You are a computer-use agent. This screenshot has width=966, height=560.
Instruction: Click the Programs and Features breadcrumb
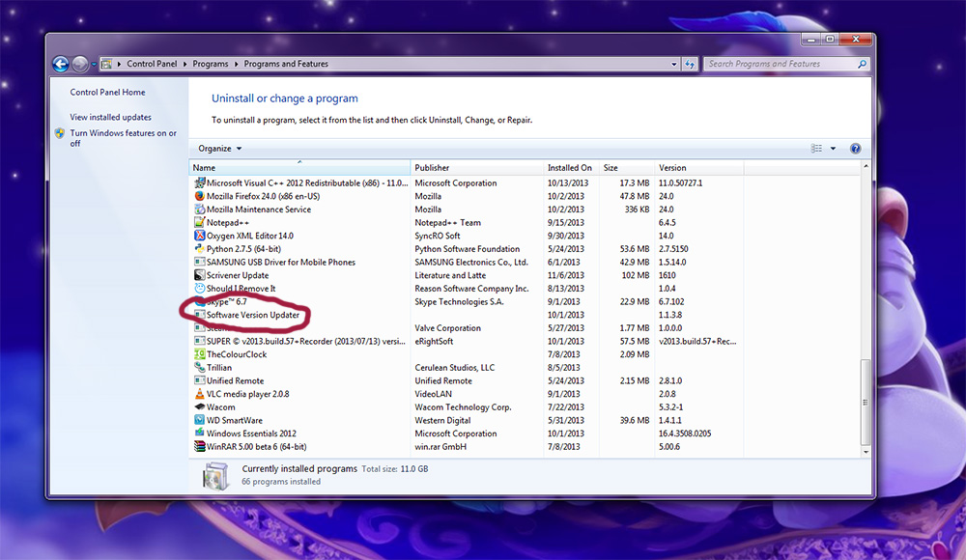click(286, 64)
